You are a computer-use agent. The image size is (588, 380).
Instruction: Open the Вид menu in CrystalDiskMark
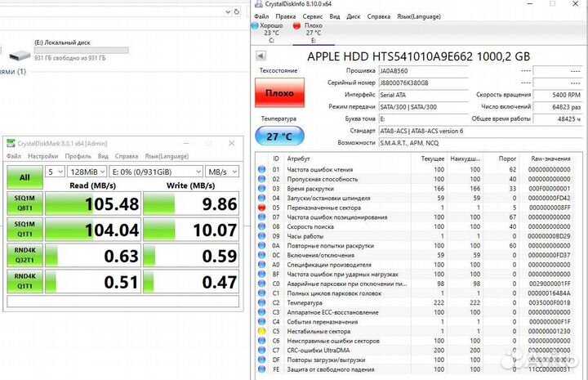(x=103, y=156)
